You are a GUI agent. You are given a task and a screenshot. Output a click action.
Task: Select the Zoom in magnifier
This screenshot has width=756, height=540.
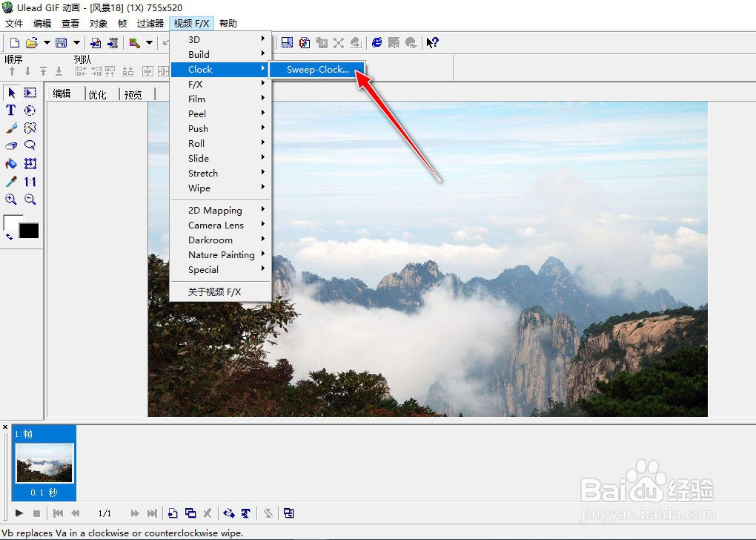point(11,200)
